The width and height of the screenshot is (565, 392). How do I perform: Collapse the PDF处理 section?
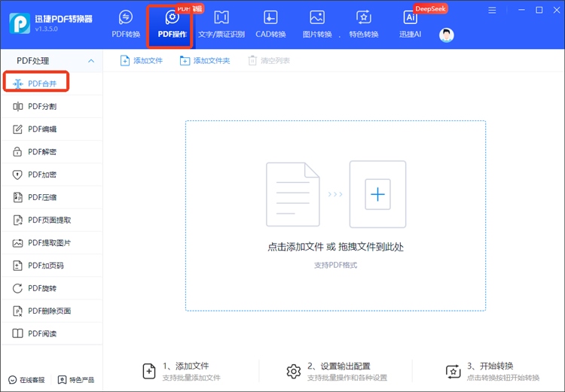(91, 61)
